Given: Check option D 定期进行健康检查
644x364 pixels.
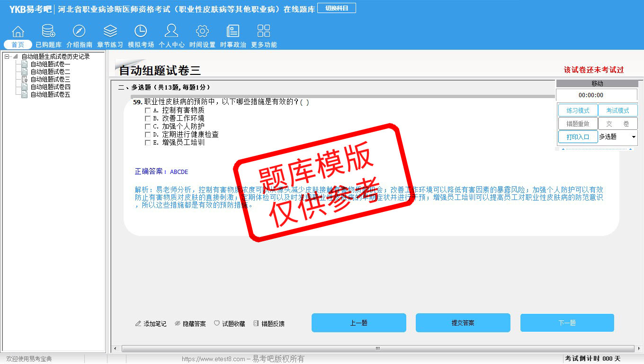Looking at the screenshot, I should [148, 135].
